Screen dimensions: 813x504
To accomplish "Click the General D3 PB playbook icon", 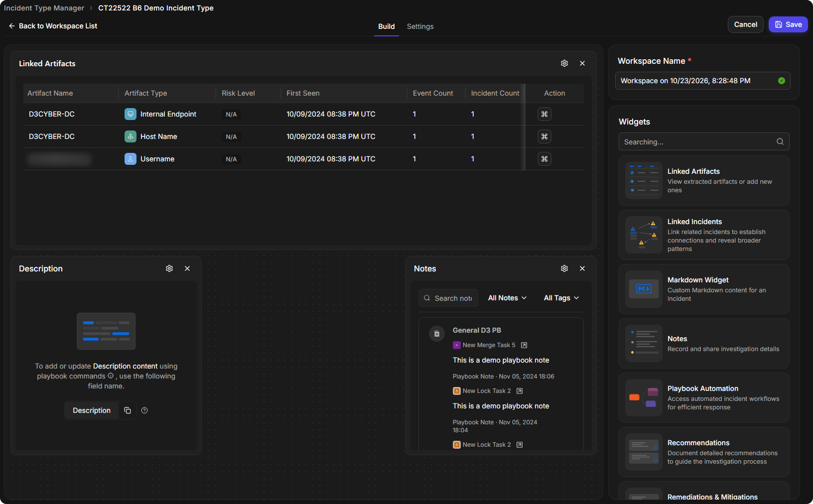I will coord(437,334).
